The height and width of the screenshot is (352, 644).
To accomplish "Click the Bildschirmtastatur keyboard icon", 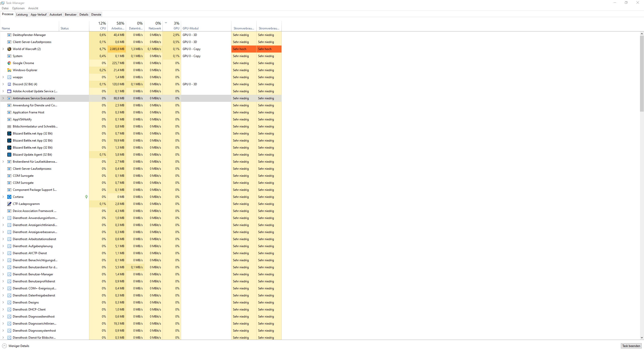I will (x=9, y=126).
